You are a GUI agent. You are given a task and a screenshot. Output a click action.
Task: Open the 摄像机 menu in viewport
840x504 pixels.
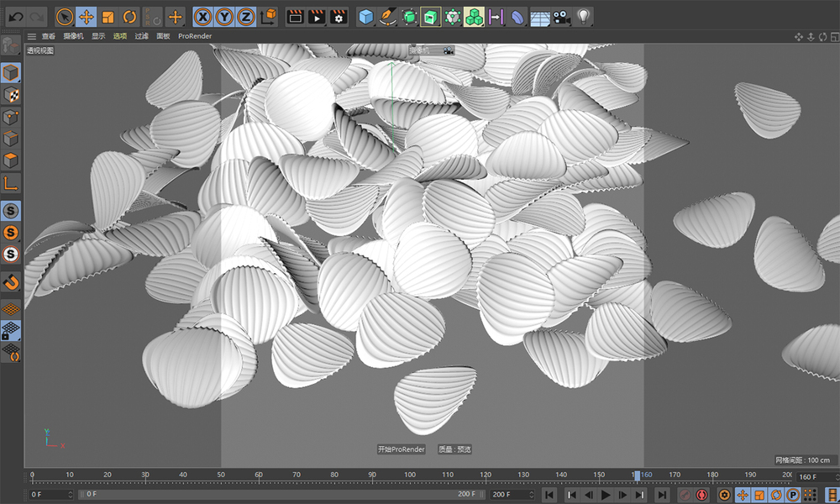point(71,36)
